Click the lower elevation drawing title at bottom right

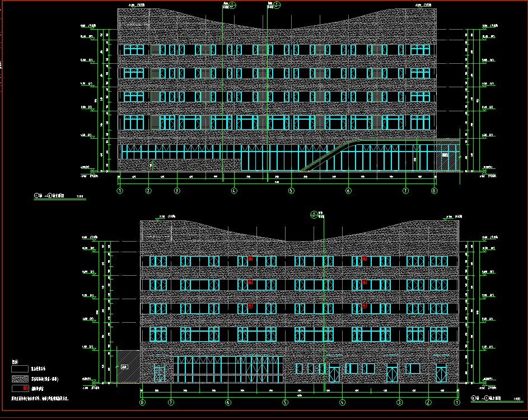tap(493, 399)
